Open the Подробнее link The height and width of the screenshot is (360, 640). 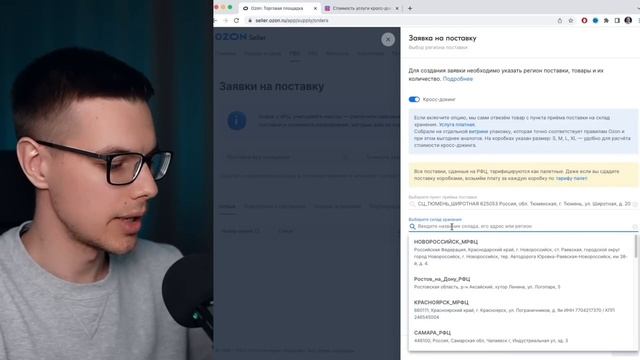[x=458, y=79]
